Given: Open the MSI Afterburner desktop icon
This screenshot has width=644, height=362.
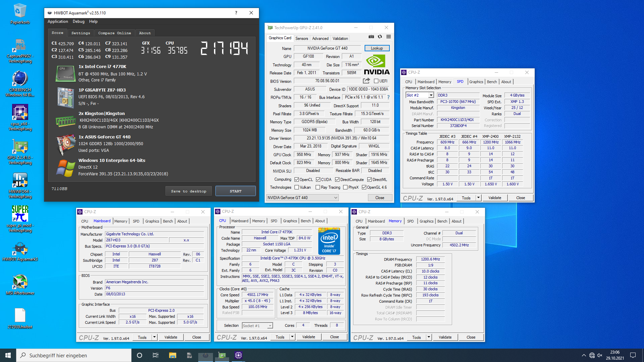Looking at the screenshot, I should (20, 285).
